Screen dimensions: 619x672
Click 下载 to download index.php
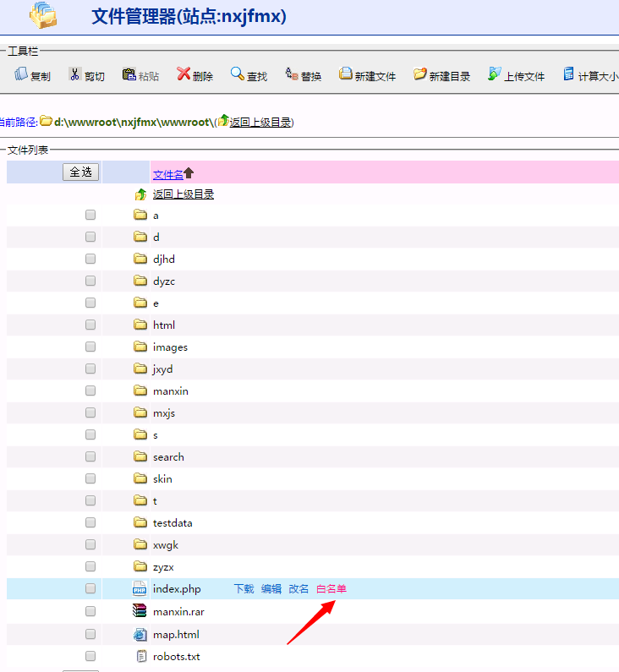tap(244, 588)
